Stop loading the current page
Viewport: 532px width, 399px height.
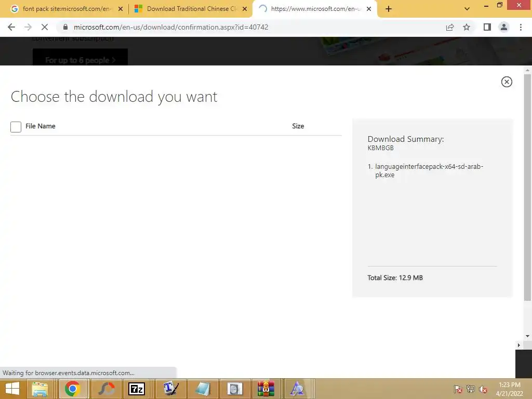45,27
